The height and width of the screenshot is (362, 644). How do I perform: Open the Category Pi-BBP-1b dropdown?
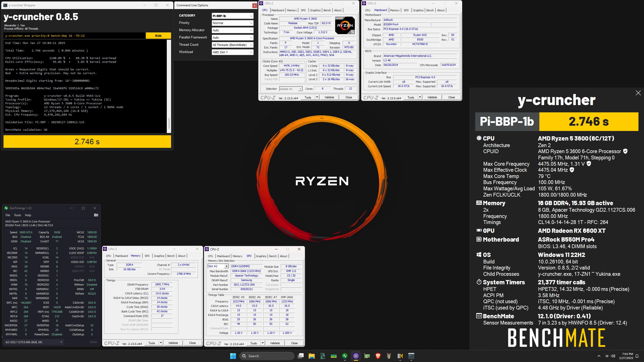(232, 16)
